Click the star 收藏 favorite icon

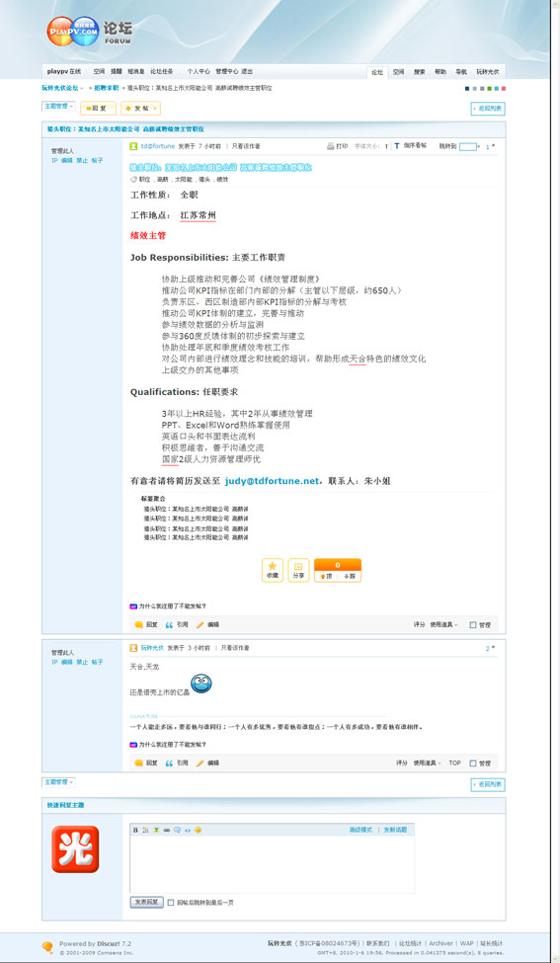coord(272,570)
